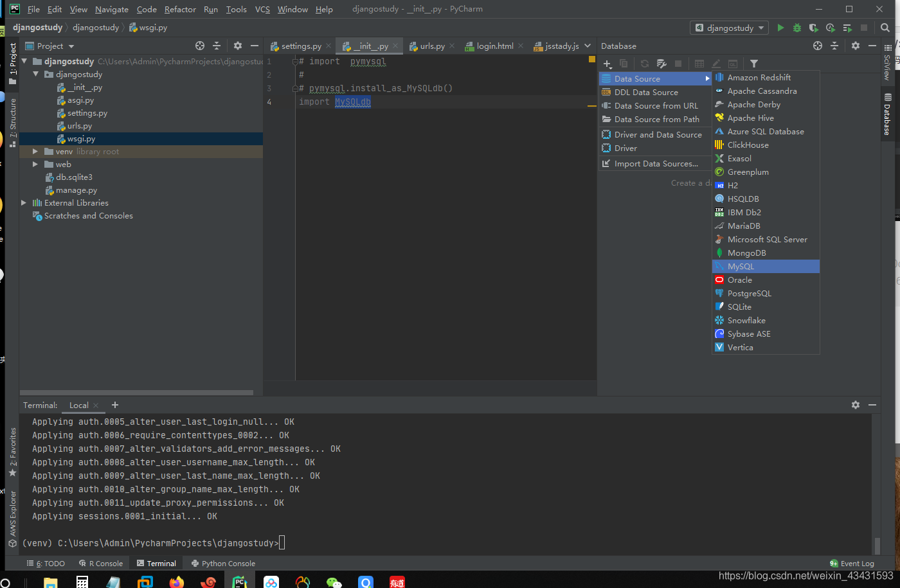Add a new terminal session
Viewport: 900px width, 588px height.
tap(115, 405)
